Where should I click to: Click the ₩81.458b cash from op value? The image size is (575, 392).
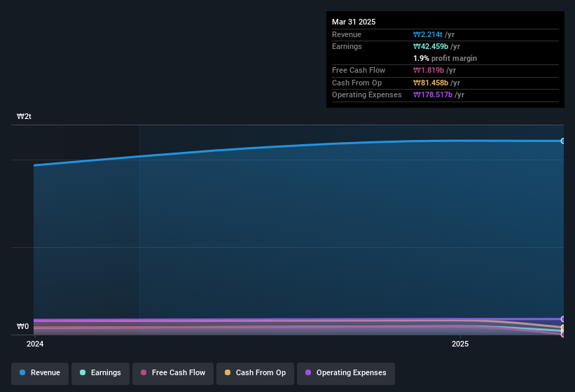(431, 83)
